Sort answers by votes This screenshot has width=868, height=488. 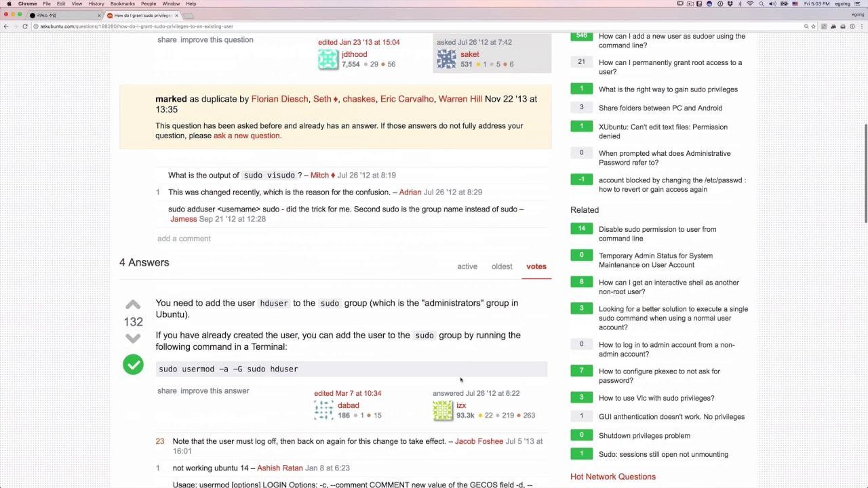coord(536,266)
